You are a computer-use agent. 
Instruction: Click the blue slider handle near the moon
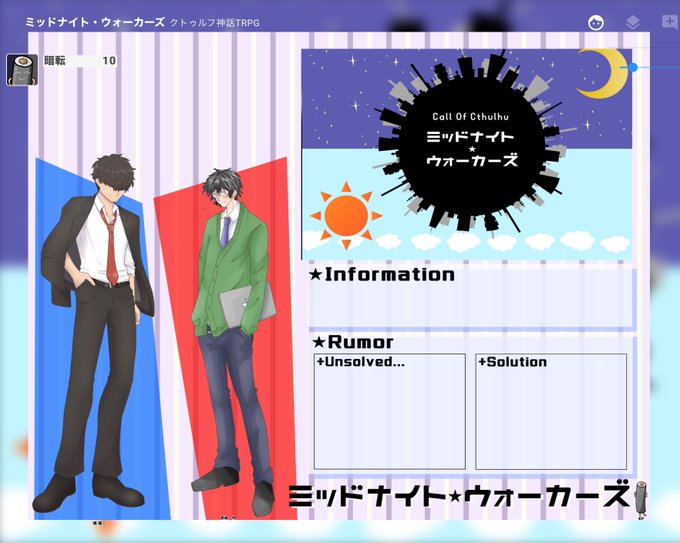click(633, 67)
